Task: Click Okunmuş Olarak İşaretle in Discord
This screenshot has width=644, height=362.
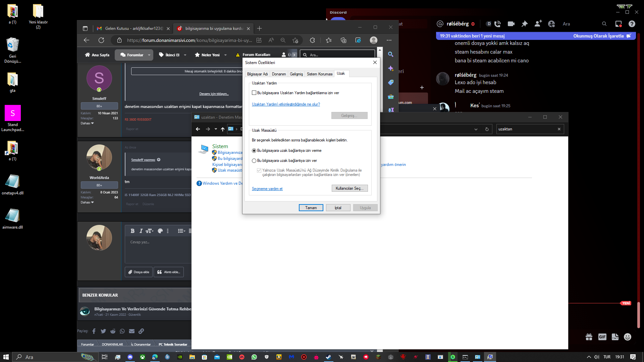Action: pos(602,36)
